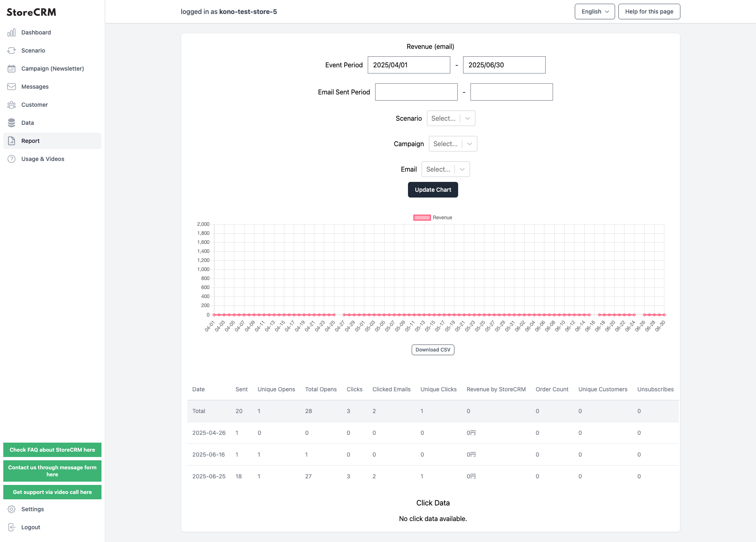The width and height of the screenshot is (756, 542).
Task: Click the Report document icon
Action: click(12, 141)
